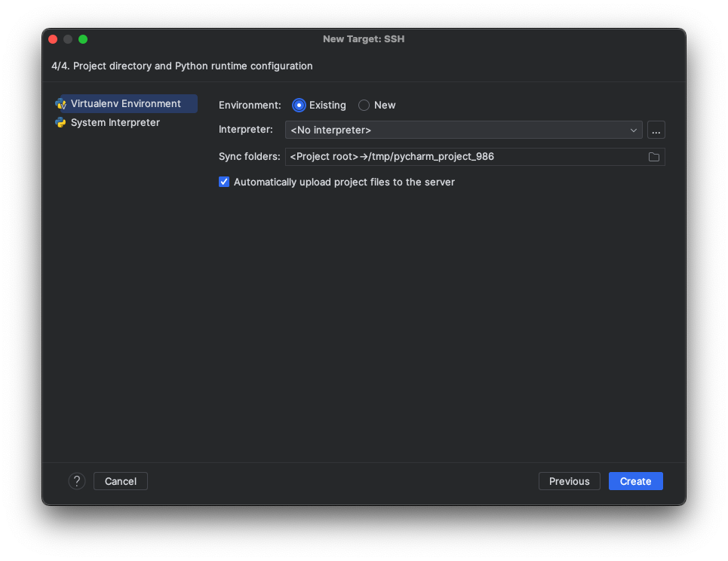
Task: Go back with the Previous button
Action: [569, 481]
